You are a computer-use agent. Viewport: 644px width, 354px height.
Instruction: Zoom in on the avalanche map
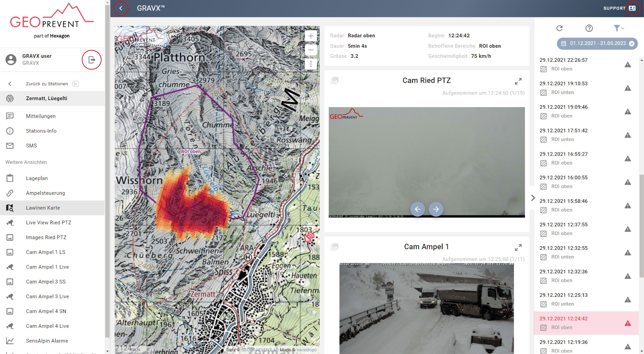point(311,36)
